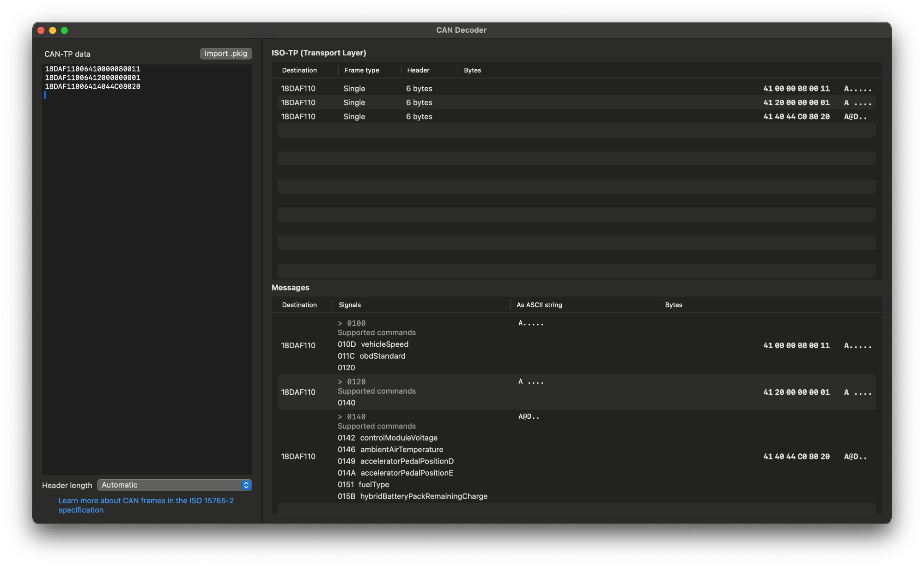Select the 18DAF11006412000000001 line in CAN-TP data
Viewport: 924px width, 567px height.
coord(92,78)
